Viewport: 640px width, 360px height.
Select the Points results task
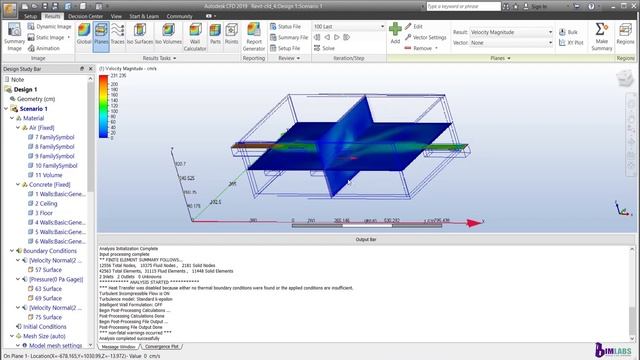coord(231,34)
